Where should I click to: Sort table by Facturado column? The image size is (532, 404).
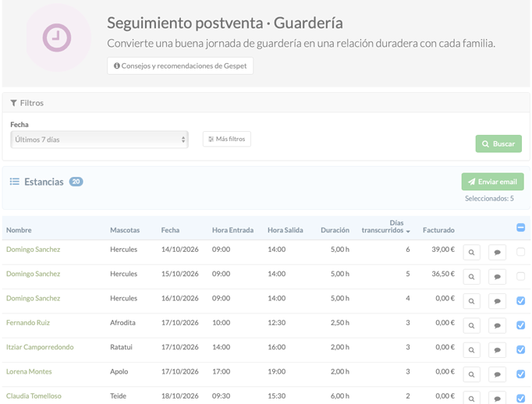(438, 230)
